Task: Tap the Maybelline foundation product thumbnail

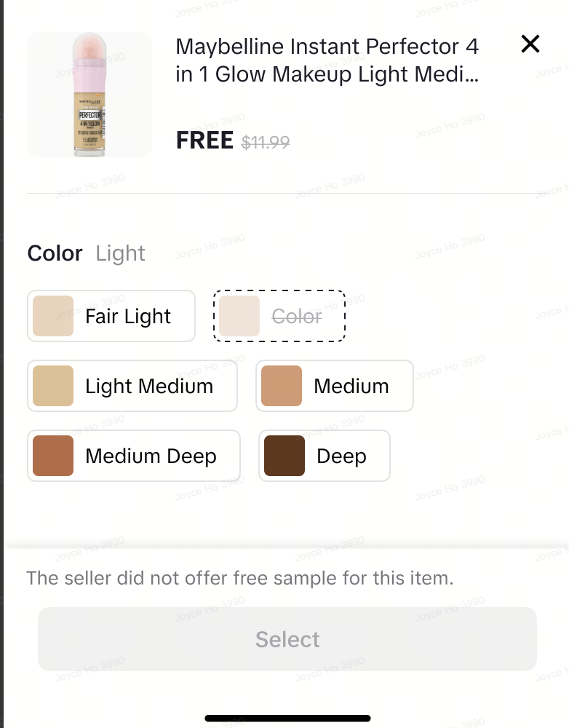Action: (89, 95)
